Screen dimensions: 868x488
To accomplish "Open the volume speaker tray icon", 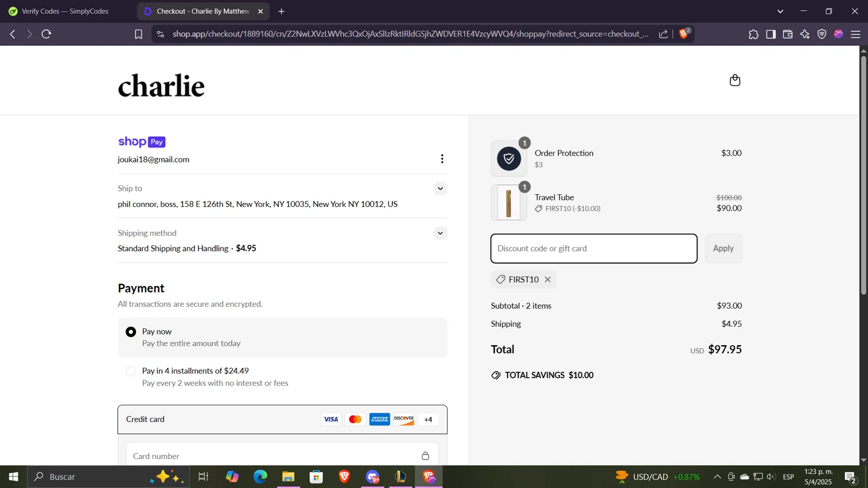I will (x=771, y=476).
